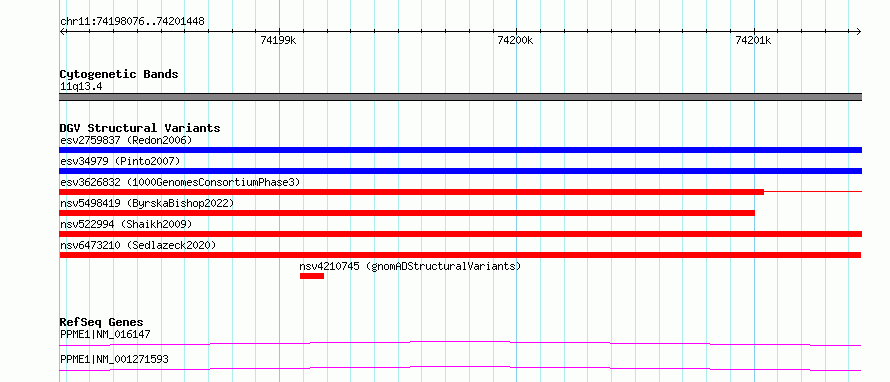Click the red bar under nsv6473210
Viewport: 890px width, 382px height.
click(460, 255)
